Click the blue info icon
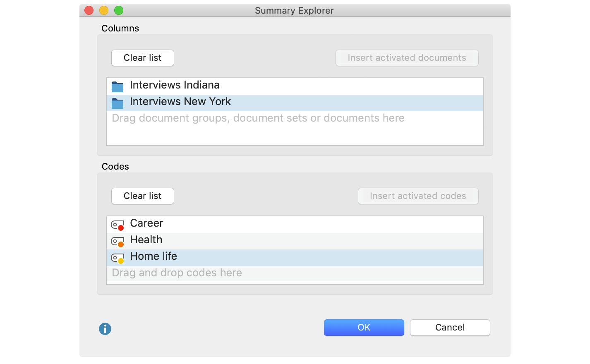 point(105,329)
